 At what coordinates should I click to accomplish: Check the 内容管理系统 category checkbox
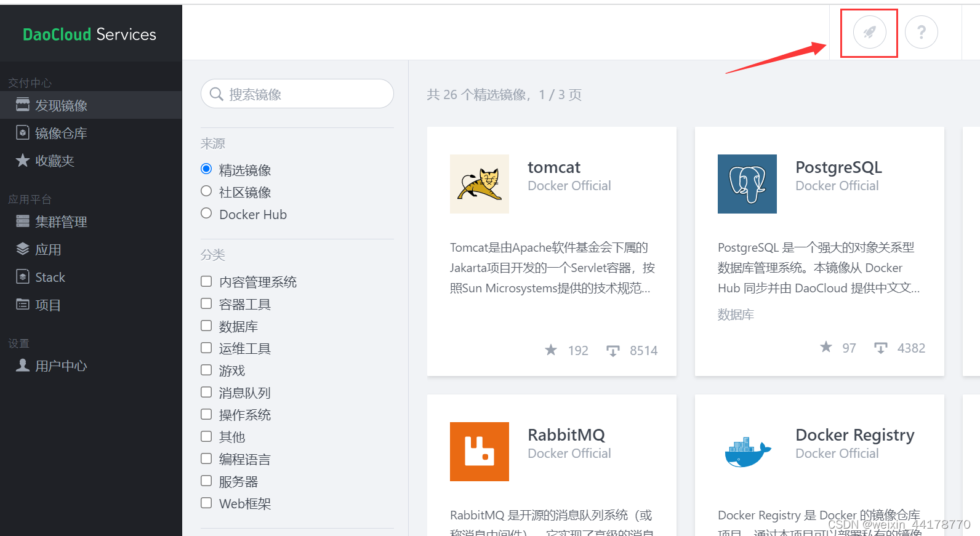(206, 281)
